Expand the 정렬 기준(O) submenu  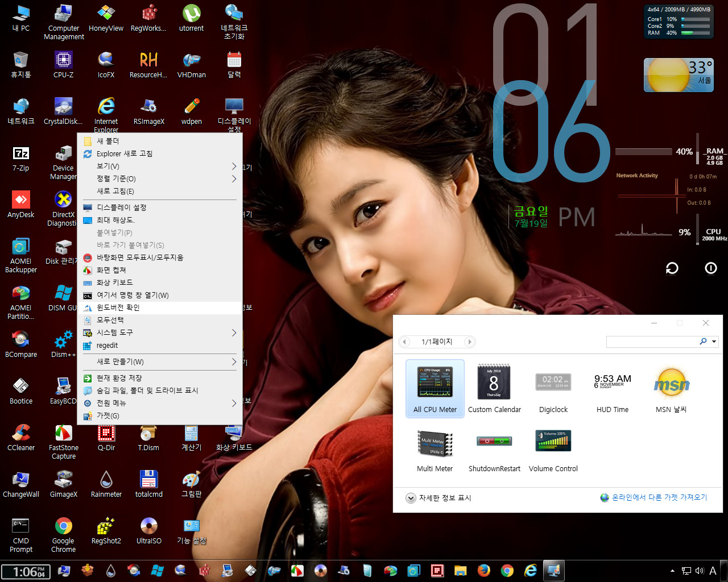tap(159, 178)
